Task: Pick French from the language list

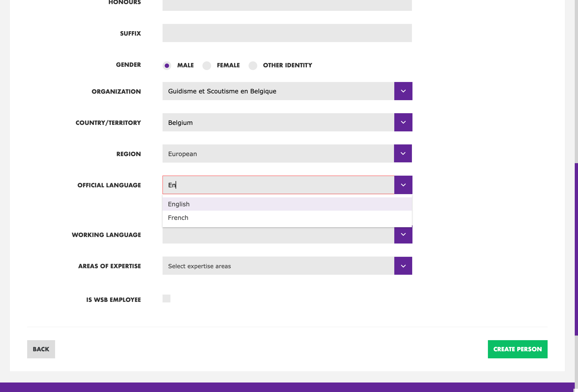Action: 287,218
